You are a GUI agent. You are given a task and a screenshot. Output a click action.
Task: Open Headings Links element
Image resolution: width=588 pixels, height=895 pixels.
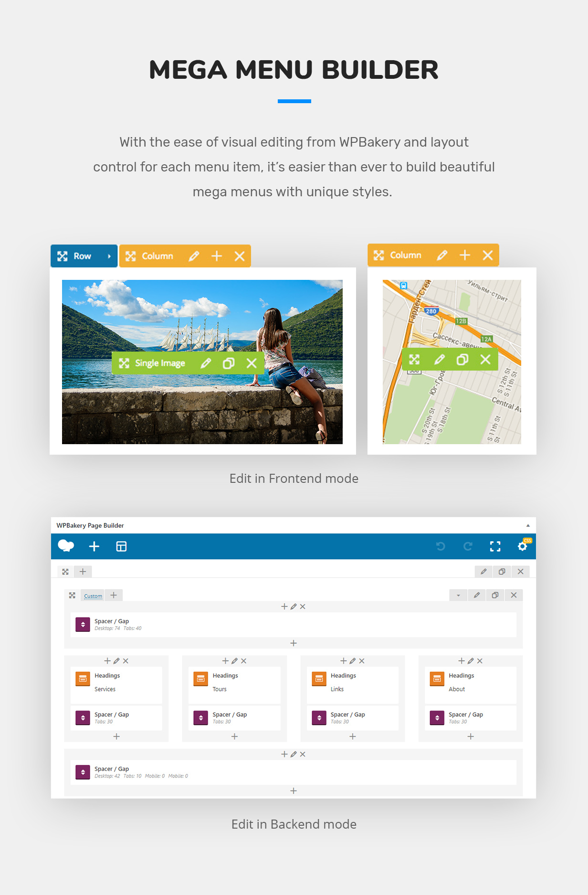353,685
